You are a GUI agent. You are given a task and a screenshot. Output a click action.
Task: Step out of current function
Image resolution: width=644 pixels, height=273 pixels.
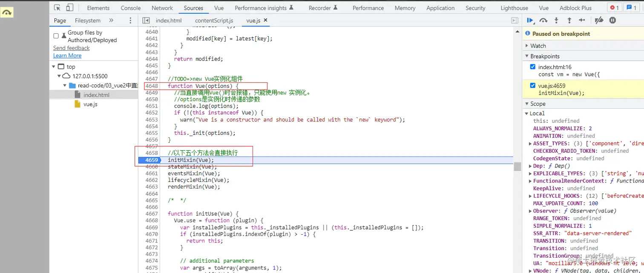569,20
